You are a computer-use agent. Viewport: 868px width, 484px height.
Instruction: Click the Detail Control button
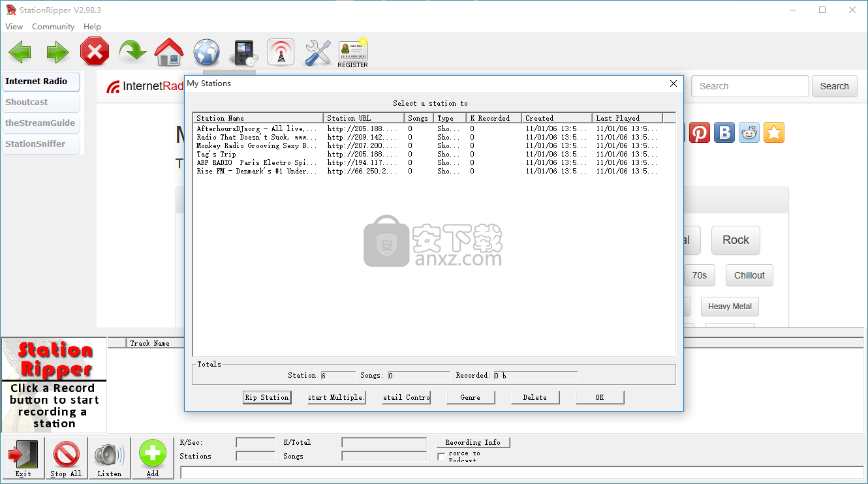[x=406, y=397]
